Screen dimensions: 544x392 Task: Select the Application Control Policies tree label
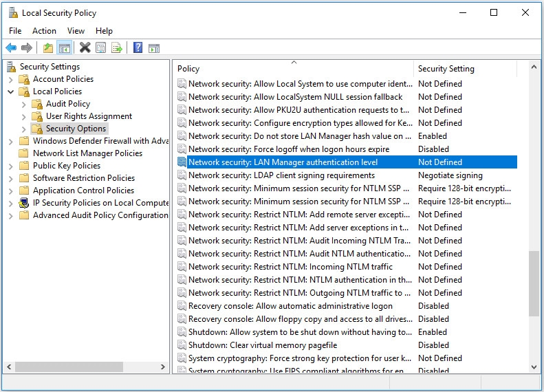83,190
